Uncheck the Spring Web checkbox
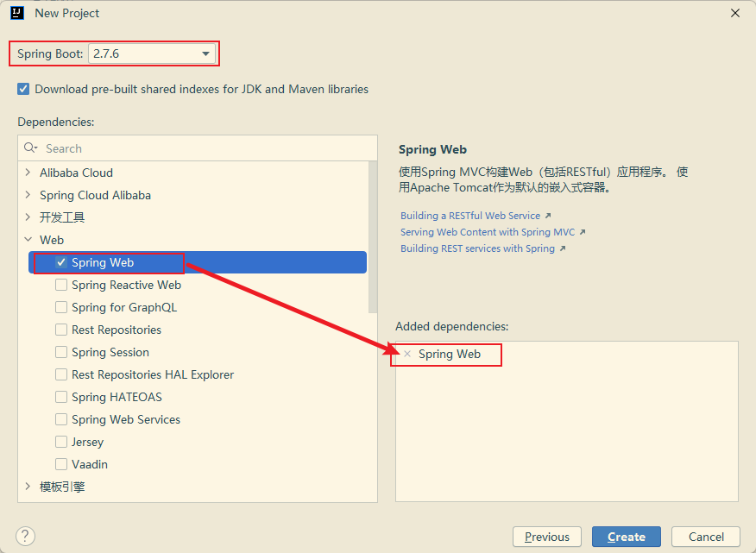The height and width of the screenshot is (553, 756). tap(61, 262)
